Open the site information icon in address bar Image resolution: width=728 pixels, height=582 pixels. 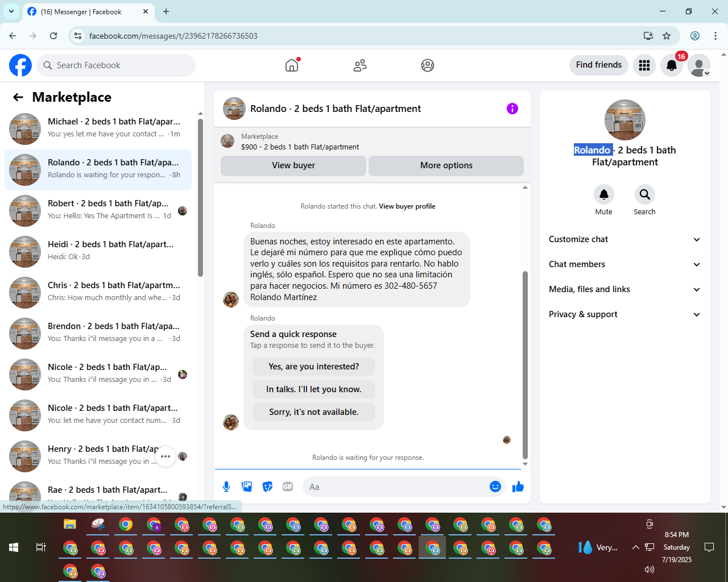(78, 36)
